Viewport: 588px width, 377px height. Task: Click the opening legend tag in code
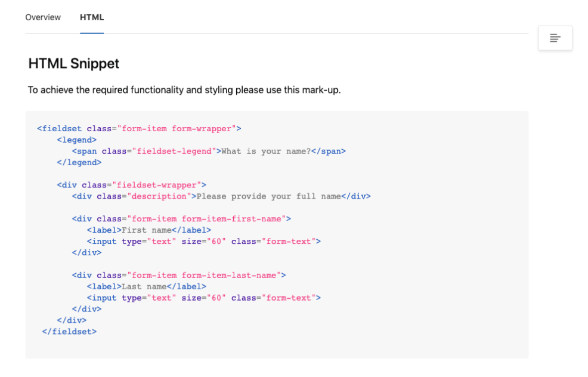pyautogui.click(x=77, y=140)
